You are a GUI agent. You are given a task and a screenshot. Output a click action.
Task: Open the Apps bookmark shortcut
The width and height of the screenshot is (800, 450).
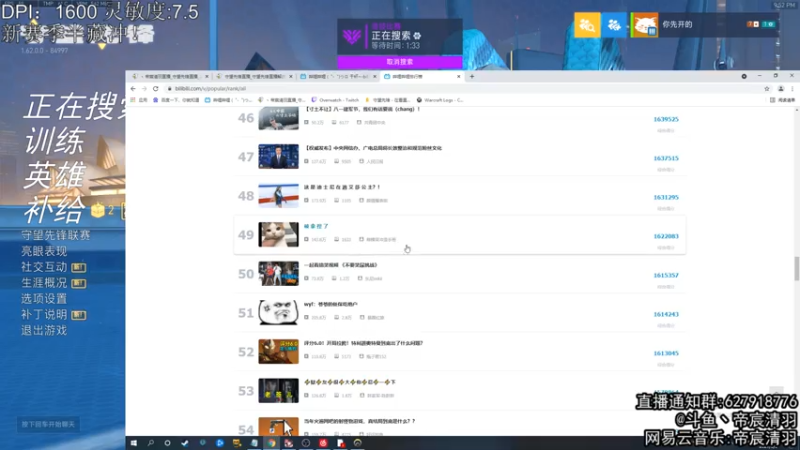pos(139,100)
